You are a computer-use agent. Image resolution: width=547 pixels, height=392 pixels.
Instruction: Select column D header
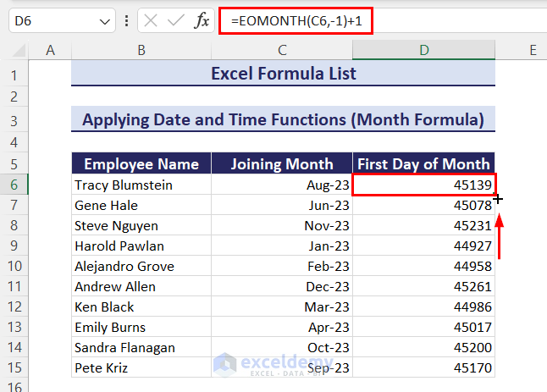coord(423,51)
